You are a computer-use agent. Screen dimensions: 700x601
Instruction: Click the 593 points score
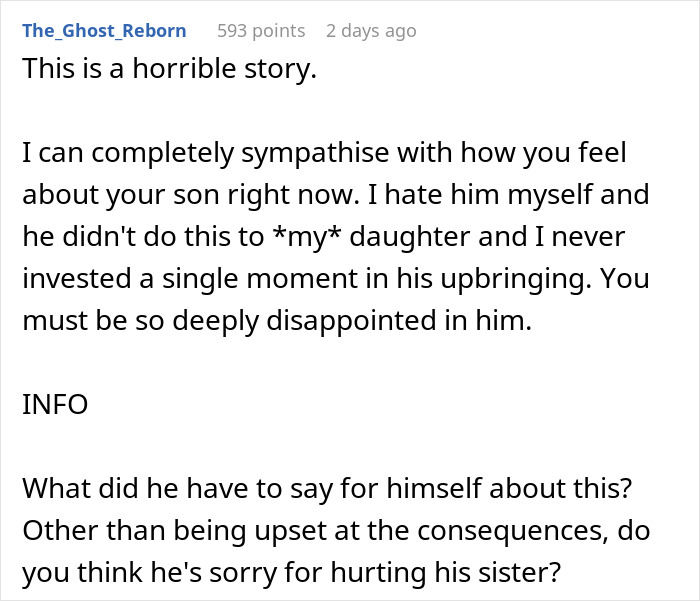(x=261, y=31)
